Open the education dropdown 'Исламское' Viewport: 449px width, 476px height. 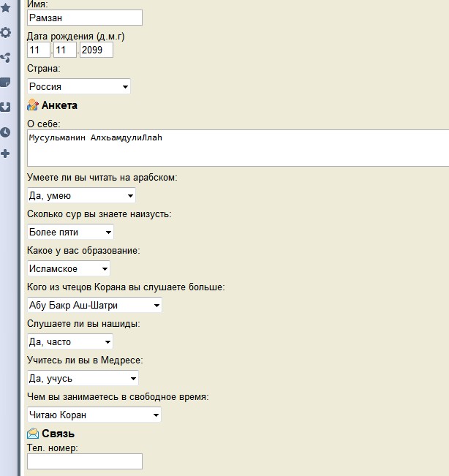(69, 268)
